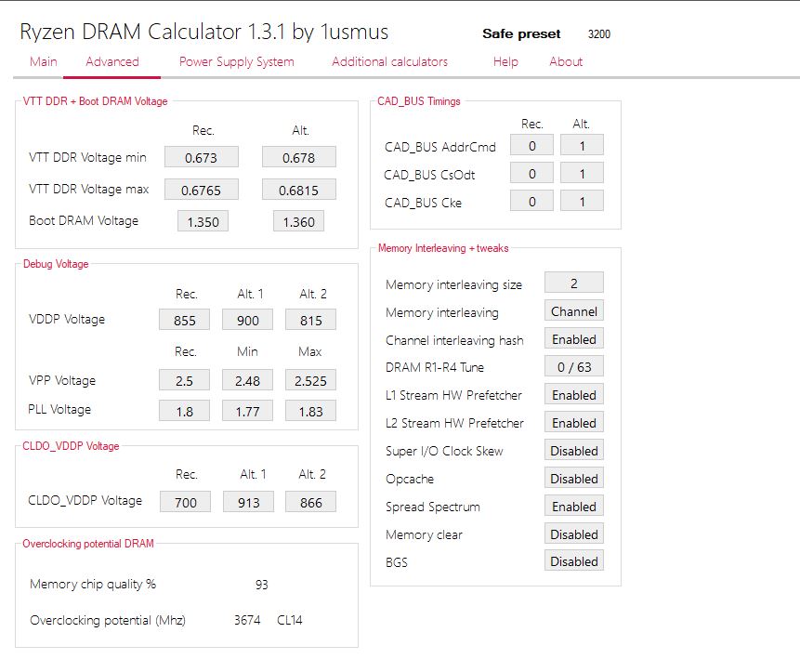
Task: Switch to the Main tab
Action: coord(44,61)
